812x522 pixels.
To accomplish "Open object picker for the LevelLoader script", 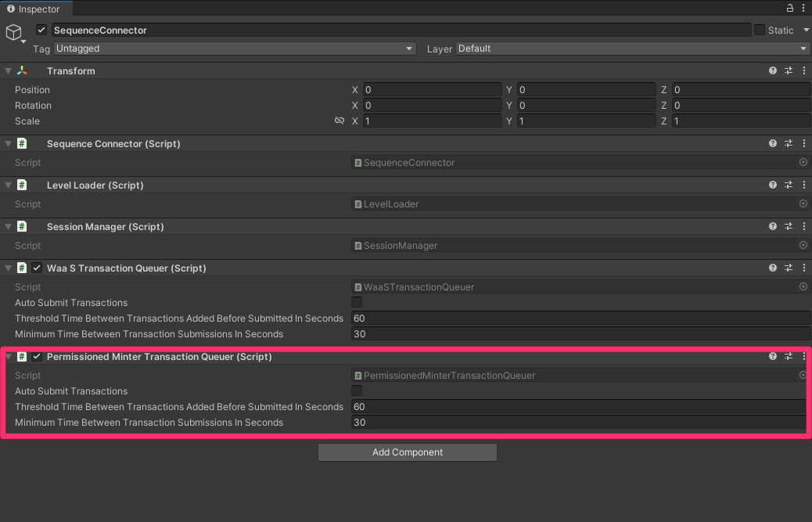I will pyautogui.click(x=803, y=203).
